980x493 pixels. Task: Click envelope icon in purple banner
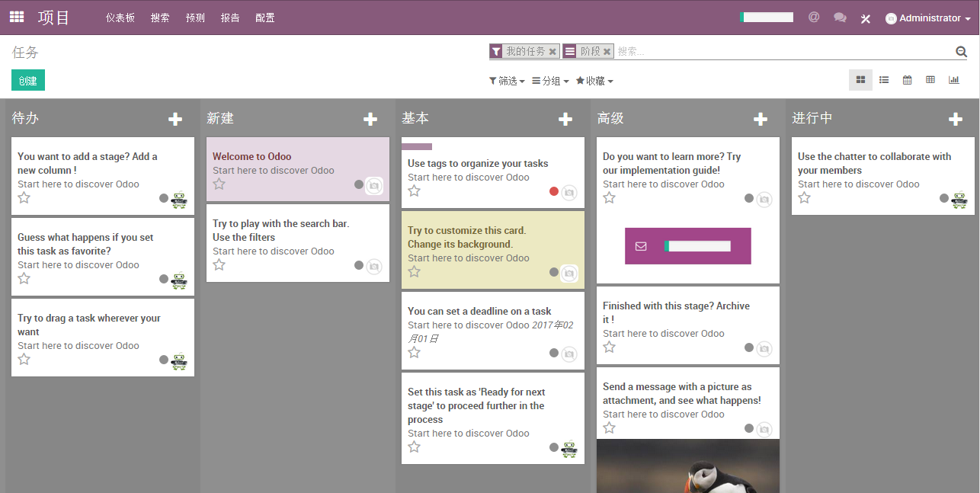pyautogui.click(x=640, y=246)
